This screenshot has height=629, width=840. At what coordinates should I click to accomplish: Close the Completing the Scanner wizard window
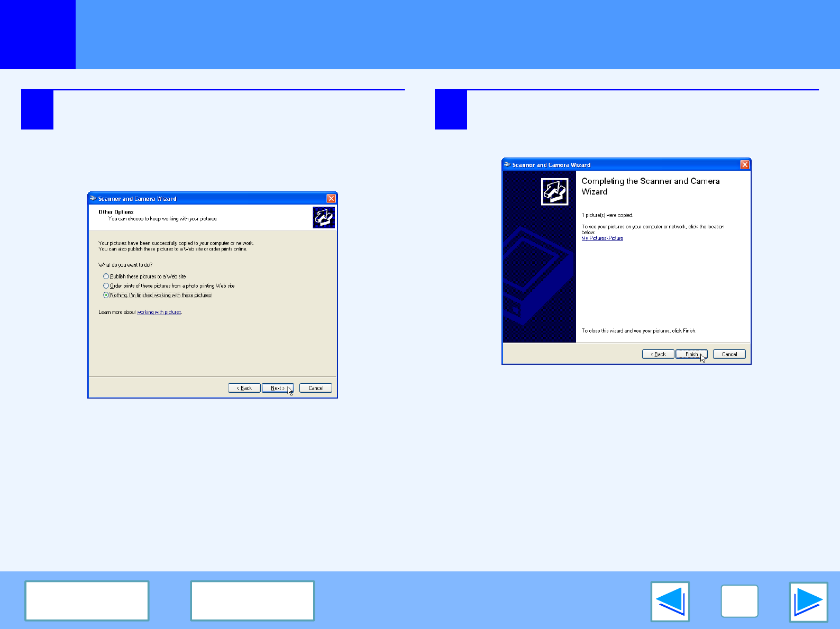point(744,165)
